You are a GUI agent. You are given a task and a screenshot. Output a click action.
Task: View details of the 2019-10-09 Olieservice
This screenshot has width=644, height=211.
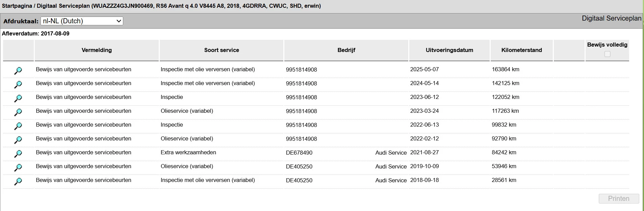pyautogui.click(x=18, y=167)
